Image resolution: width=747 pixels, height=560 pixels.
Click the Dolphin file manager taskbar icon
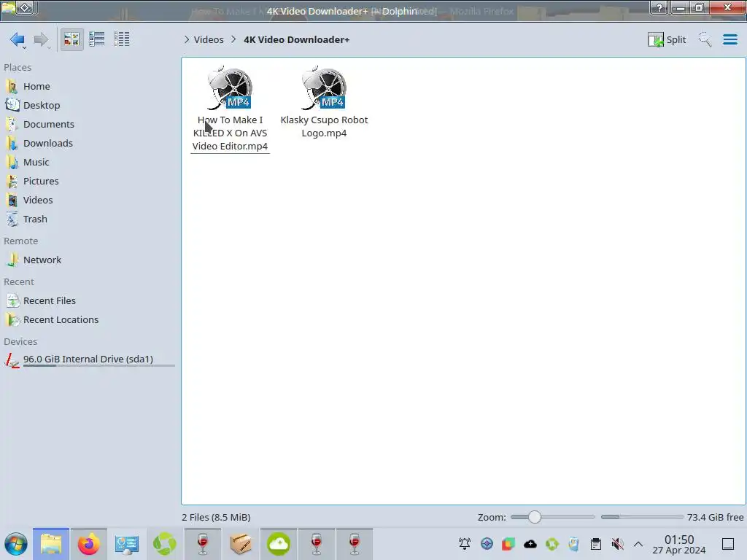[x=51, y=544]
